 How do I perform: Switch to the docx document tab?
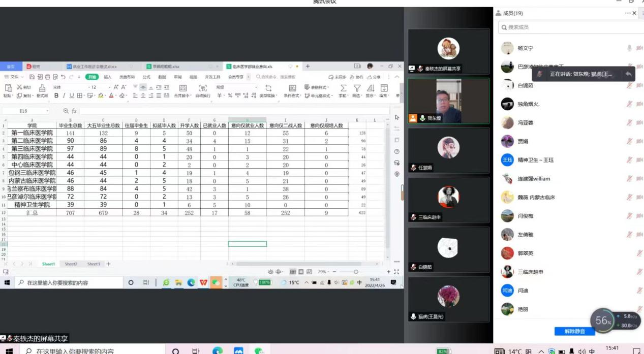coord(94,67)
